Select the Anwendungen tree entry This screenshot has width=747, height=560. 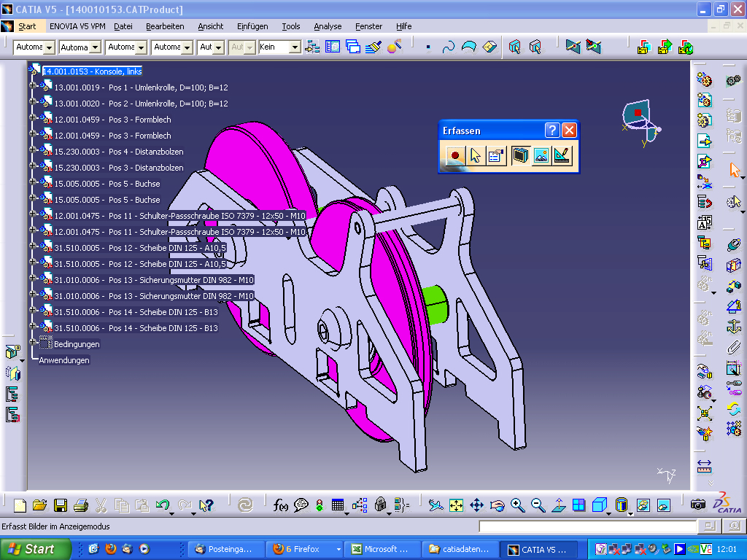coord(64,360)
